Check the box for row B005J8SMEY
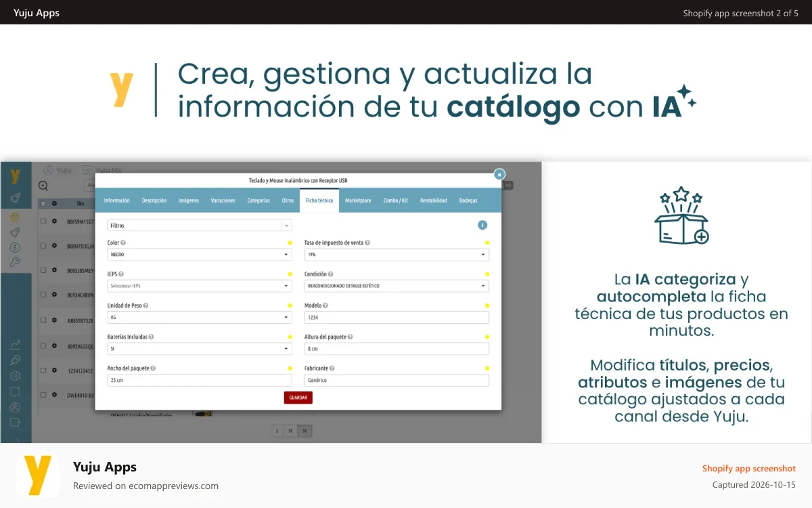Image resolution: width=812 pixels, height=508 pixels. [44, 270]
